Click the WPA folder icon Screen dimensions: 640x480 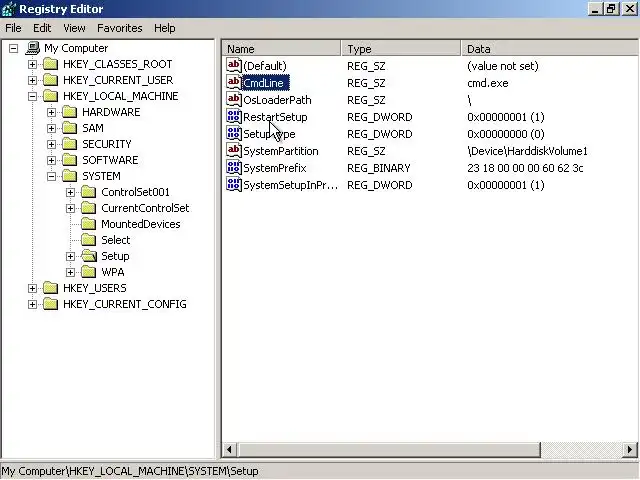pyautogui.click(x=89, y=272)
